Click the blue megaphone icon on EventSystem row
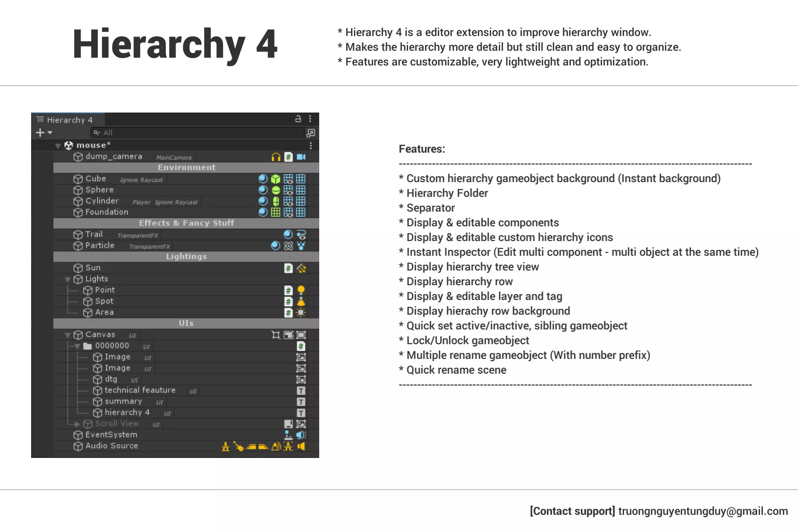The image size is (798, 532). [x=301, y=435]
